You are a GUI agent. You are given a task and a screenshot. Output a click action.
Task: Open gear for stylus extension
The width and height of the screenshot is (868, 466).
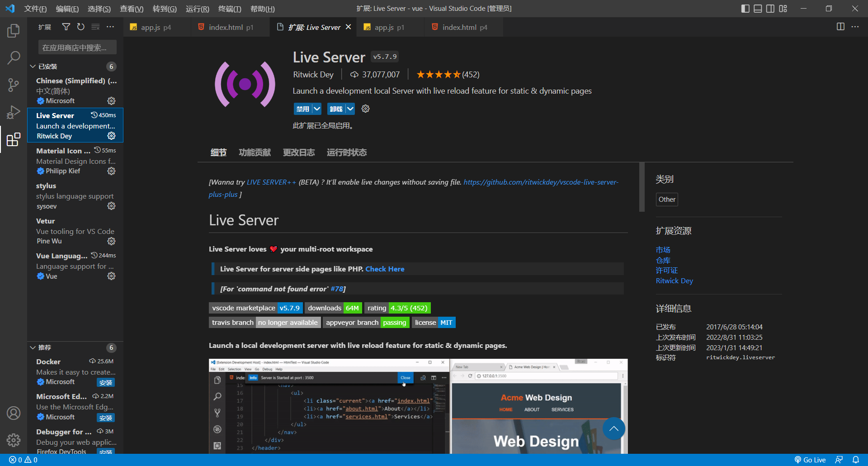click(111, 206)
